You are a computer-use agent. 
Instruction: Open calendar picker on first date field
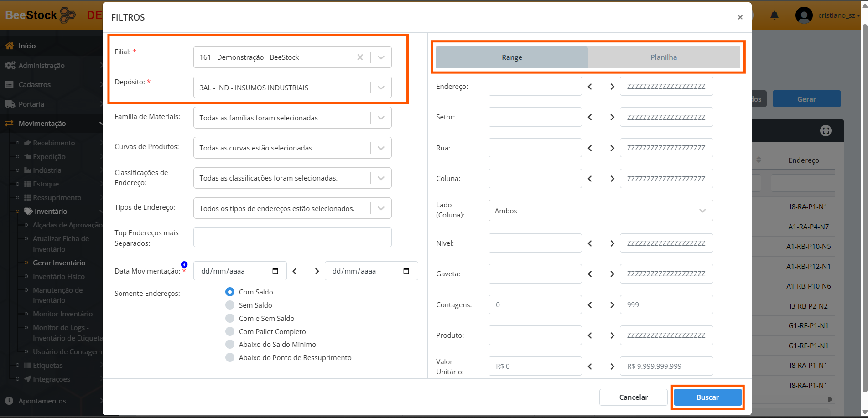click(x=275, y=271)
